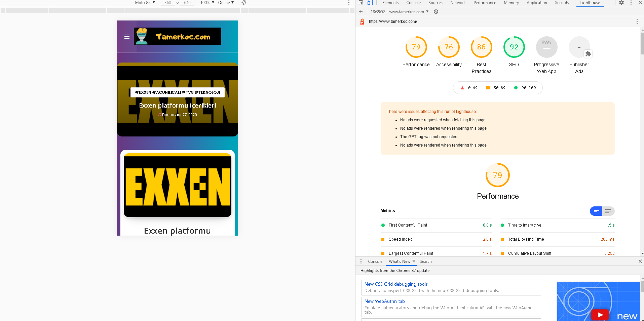Select the What's New drawer tab

click(x=399, y=262)
